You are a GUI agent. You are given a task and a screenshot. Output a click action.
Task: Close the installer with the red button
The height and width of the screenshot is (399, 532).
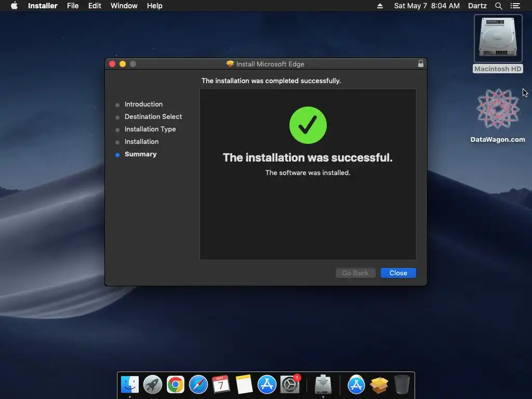point(112,64)
